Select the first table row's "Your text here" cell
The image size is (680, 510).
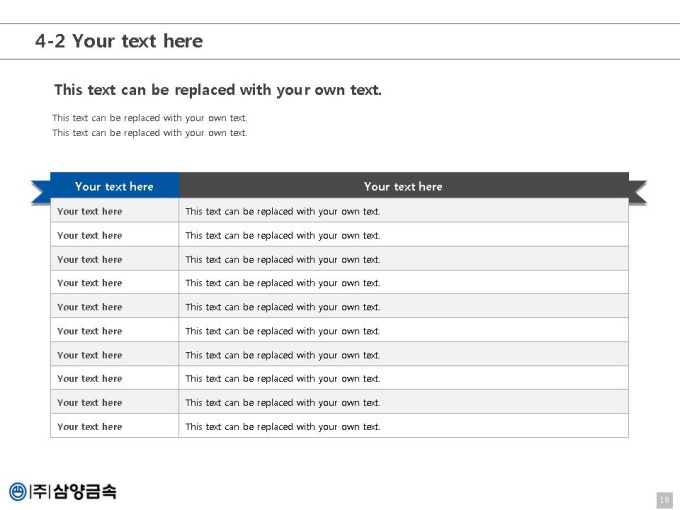click(x=114, y=211)
